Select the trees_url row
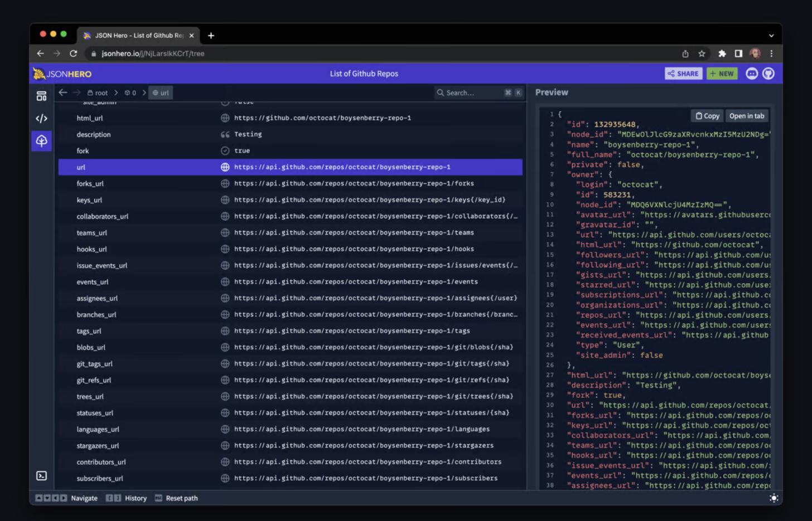Image resolution: width=812 pixels, height=521 pixels. click(x=291, y=397)
